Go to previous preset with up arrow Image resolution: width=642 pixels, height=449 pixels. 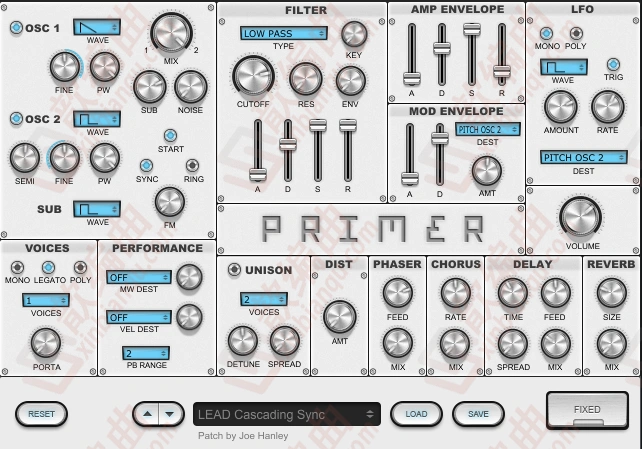coord(147,414)
